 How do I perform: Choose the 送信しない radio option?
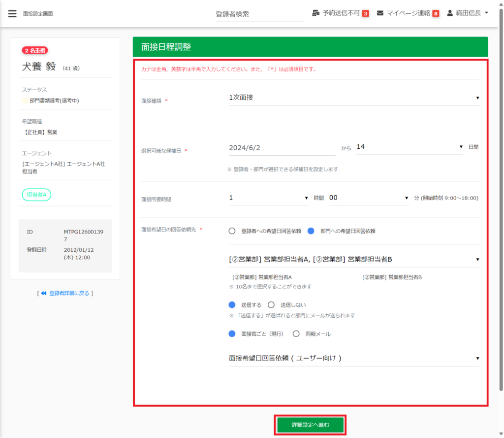coord(271,305)
